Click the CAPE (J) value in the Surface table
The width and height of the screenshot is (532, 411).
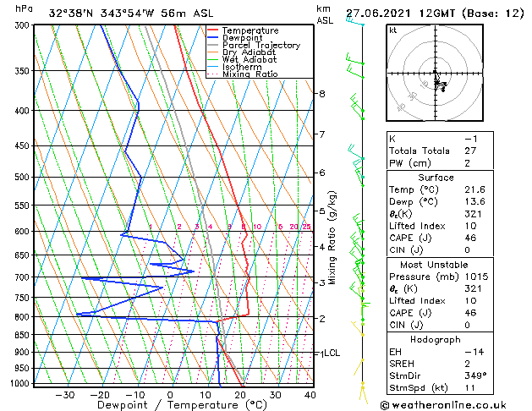pos(470,238)
